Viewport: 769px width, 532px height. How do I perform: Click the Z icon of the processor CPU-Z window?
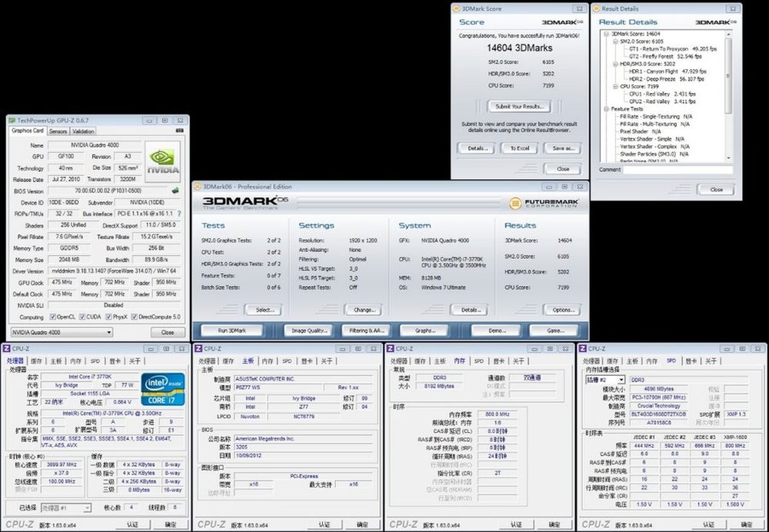pos(6,348)
